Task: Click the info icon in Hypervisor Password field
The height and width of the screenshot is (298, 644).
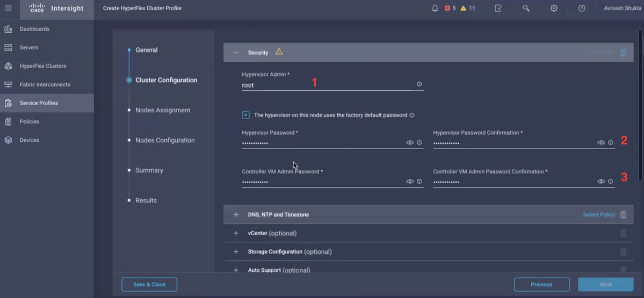Action: click(419, 142)
